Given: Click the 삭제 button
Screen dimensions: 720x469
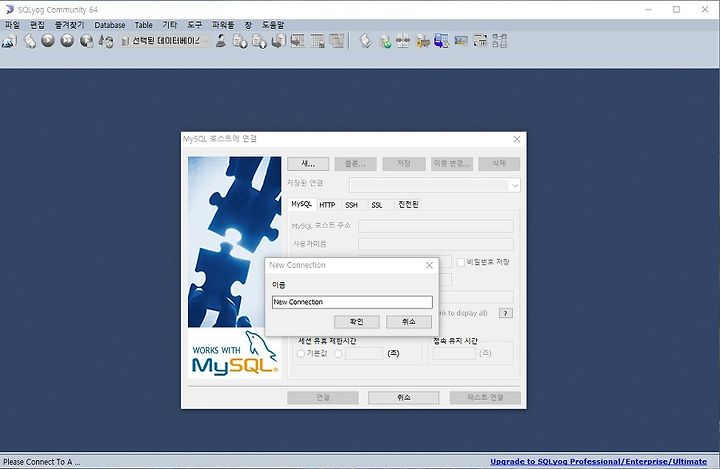Looking at the screenshot, I should tap(499, 164).
